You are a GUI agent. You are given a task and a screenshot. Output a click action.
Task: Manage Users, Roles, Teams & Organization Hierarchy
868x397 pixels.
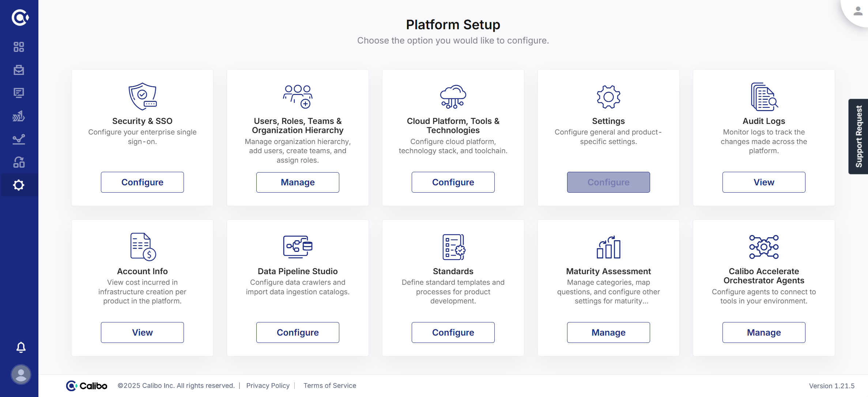click(298, 182)
